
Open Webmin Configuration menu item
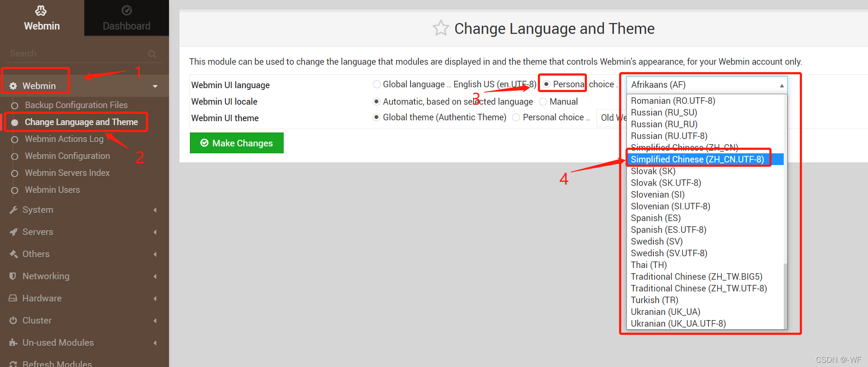pyautogui.click(x=67, y=156)
